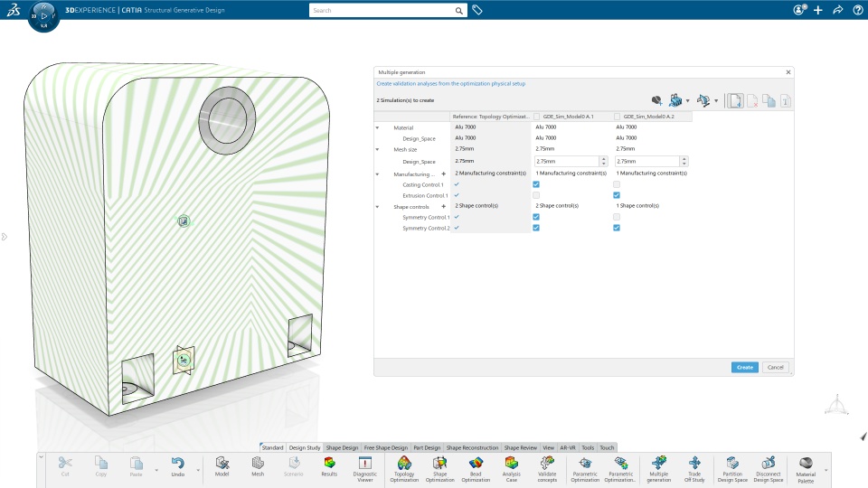This screenshot has height=488, width=868.
Task: Open the help question mark icon
Action: click(857, 10)
